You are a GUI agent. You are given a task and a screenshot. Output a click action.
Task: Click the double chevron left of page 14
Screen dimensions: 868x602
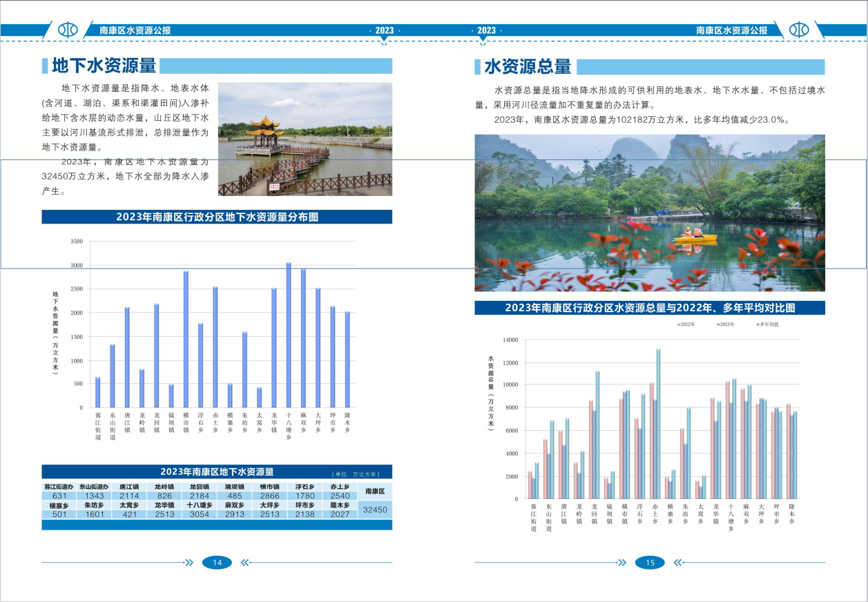point(189,563)
